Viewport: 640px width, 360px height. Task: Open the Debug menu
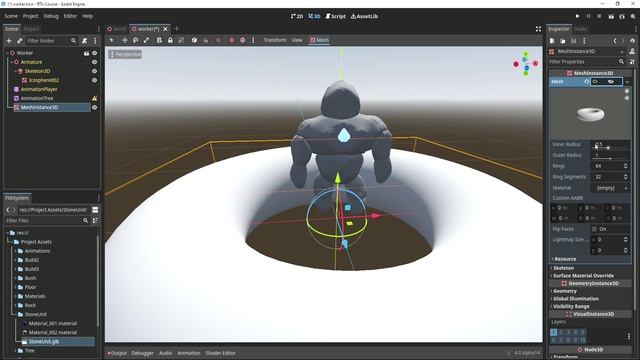point(51,16)
